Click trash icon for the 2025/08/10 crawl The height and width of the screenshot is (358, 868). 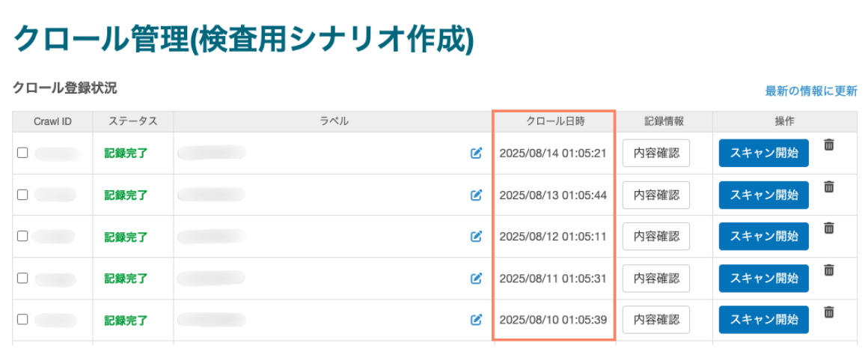click(829, 312)
